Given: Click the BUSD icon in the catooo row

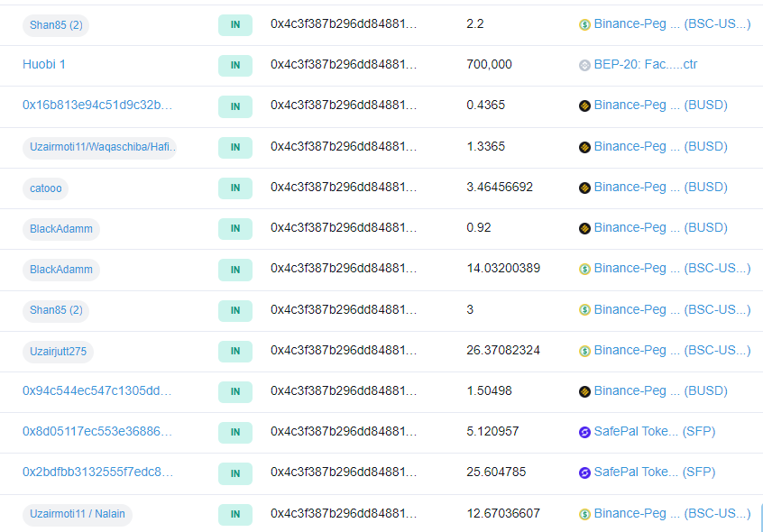Looking at the screenshot, I should pos(584,188).
